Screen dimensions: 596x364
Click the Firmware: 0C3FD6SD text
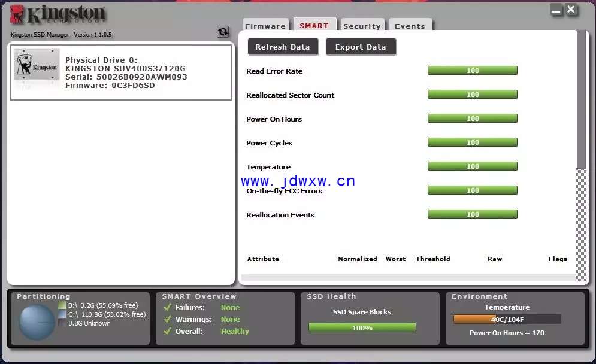(x=110, y=85)
